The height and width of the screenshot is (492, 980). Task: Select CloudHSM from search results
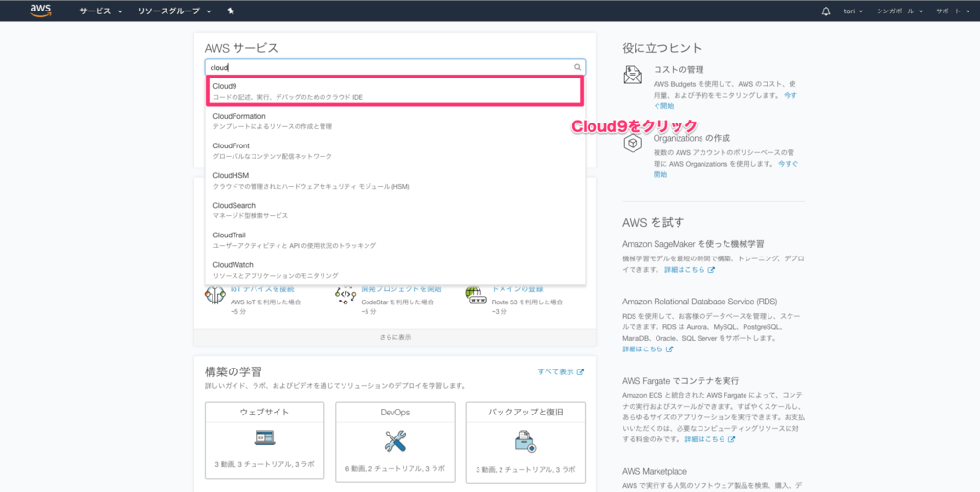(x=394, y=181)
